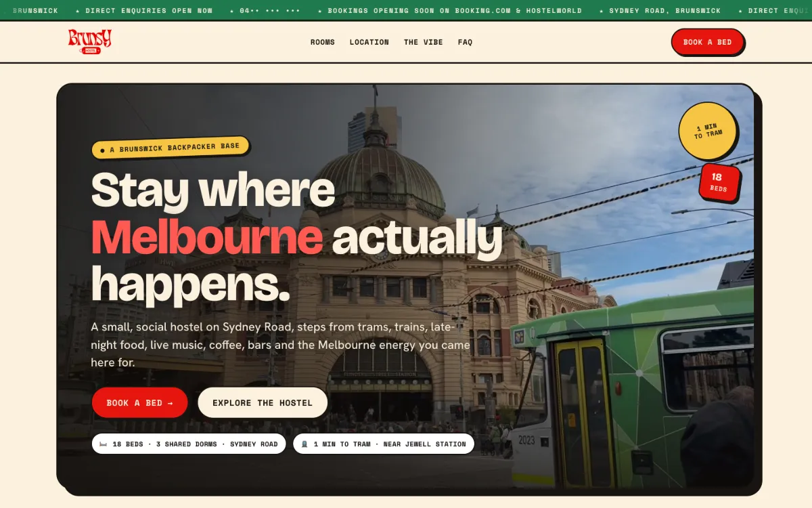Click the yellow 1 Min to Tram badge

tap(708, 131)
